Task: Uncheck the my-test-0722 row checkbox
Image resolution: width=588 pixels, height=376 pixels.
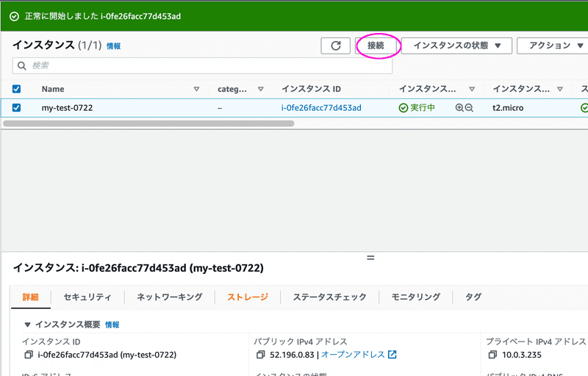Action: point(16,107)
